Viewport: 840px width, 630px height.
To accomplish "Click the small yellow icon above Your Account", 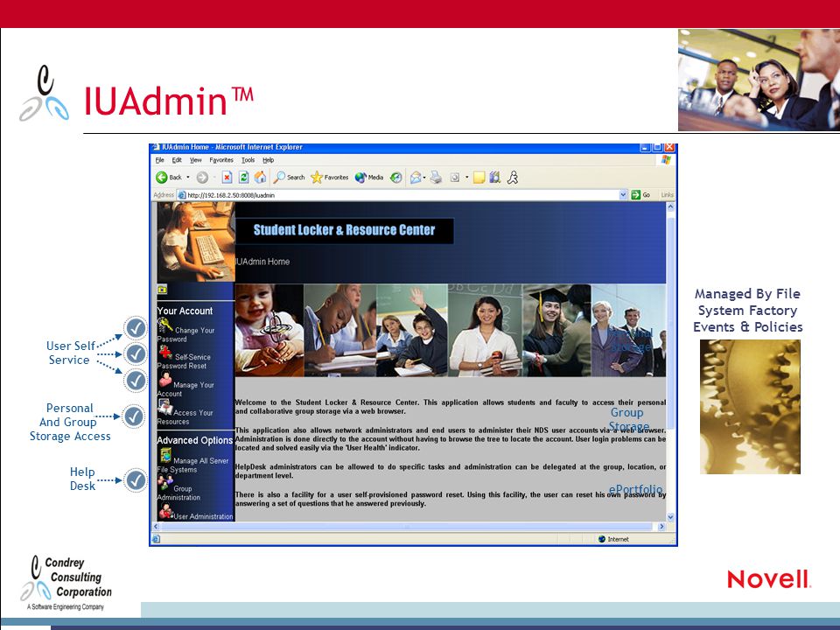I will [163, 290].
